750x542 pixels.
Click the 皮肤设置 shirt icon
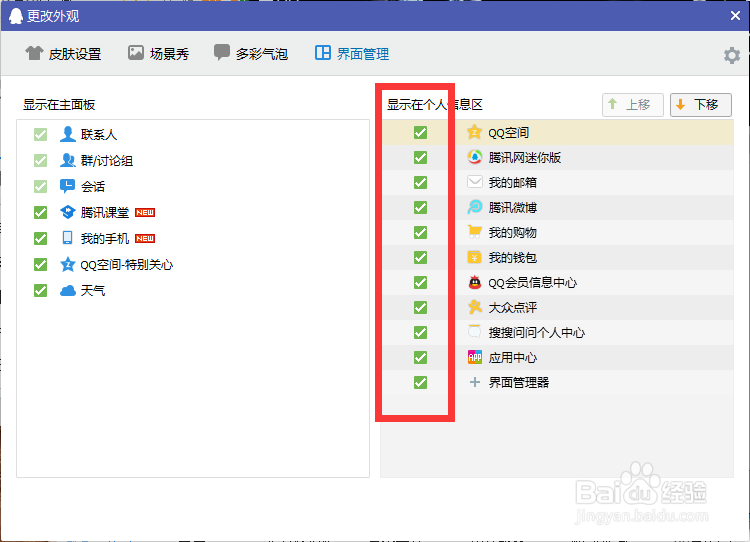coord(34,53)
